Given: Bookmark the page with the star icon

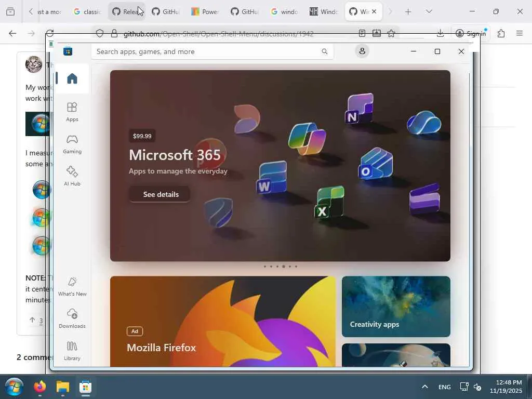Looking at the screenshot, I should pyautogui.click(x=391, y=33).
